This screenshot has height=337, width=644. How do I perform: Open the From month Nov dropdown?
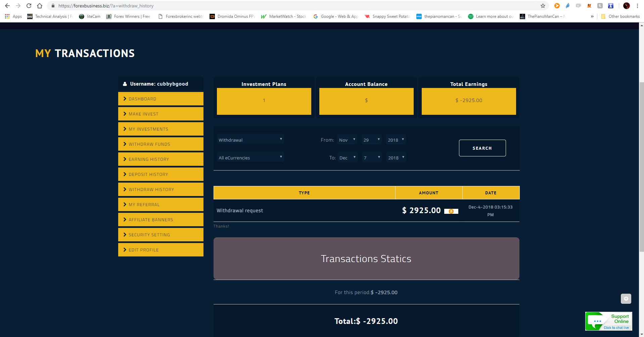[x=347, y=140]
